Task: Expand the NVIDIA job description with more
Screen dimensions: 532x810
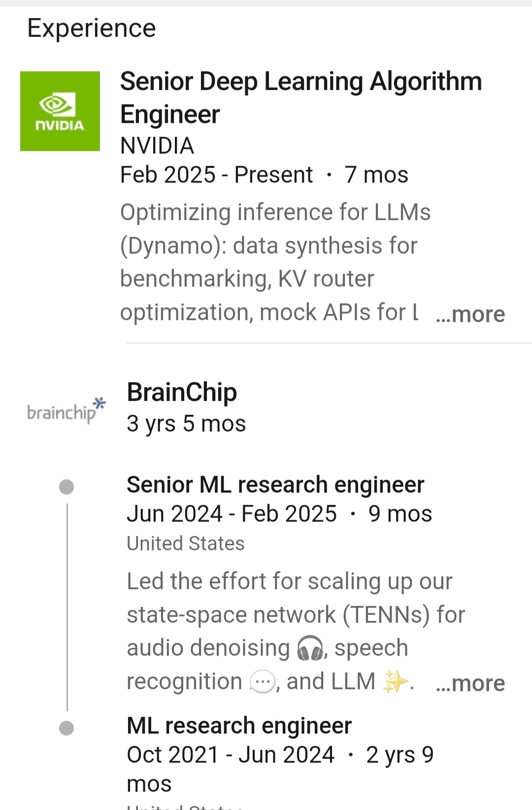Action: (470, 314)
